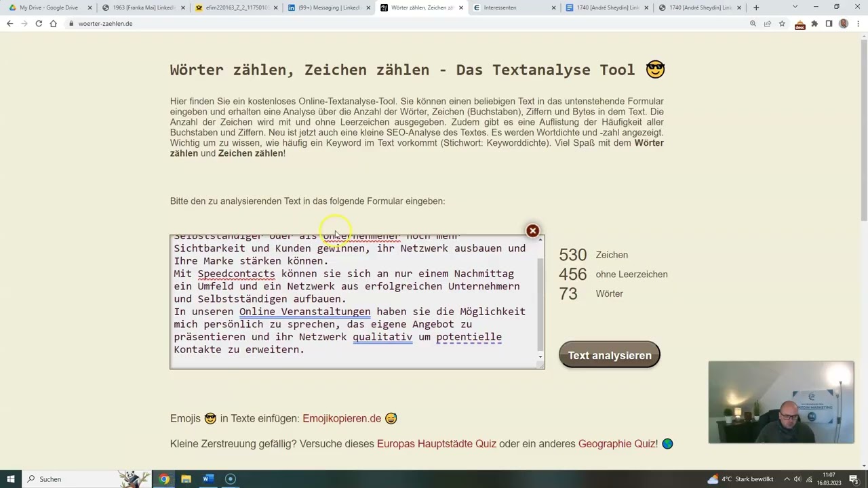This screenshot has width=868, height=488.
Task: Open the circular recorder app in taskbar
Action: click(x=230, y=479)
